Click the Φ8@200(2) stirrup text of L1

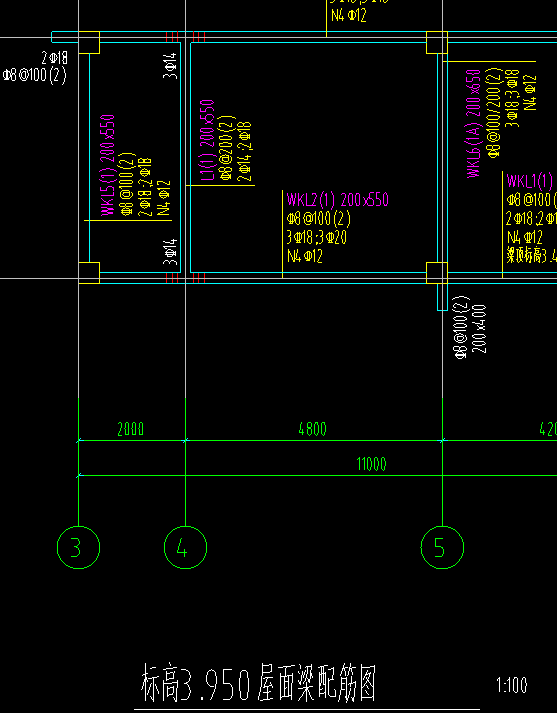click(225, 147)
